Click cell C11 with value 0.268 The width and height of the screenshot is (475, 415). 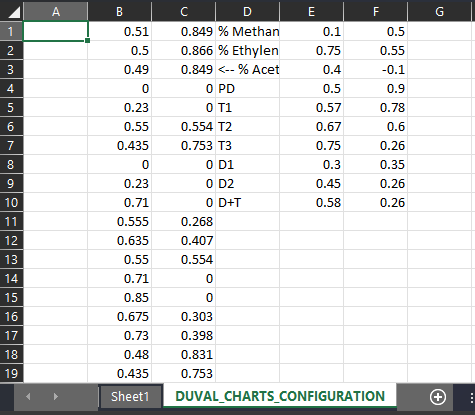pos(184,221)
